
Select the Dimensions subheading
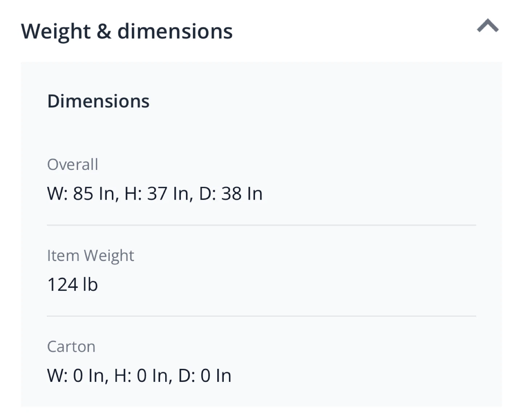(98, 101)
